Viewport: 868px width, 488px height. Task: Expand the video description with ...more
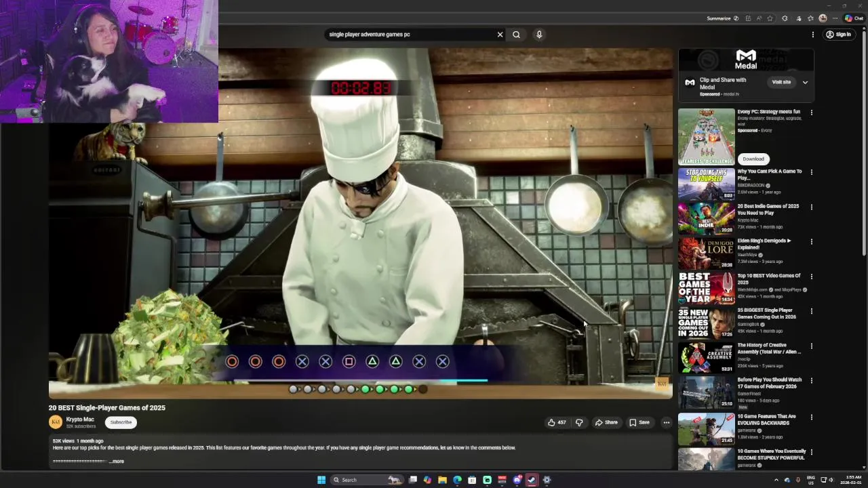coord(117,462)
